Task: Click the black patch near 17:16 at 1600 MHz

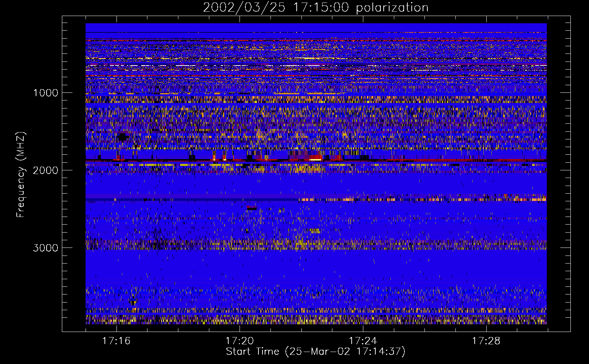Action: [x=123, y=137]
